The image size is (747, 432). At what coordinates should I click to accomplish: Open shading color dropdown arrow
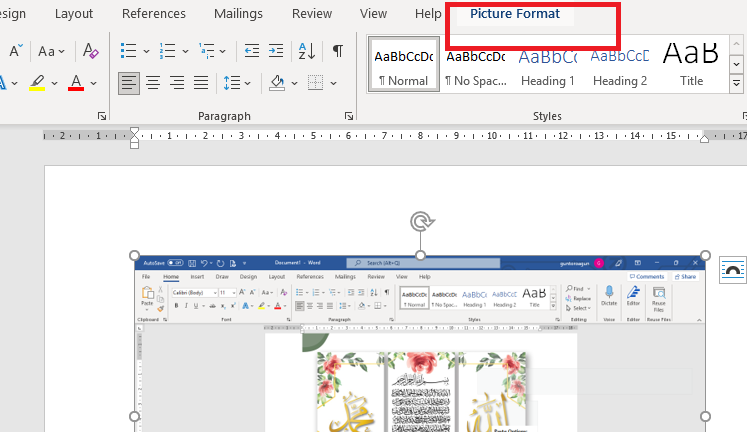pos(294,83)
